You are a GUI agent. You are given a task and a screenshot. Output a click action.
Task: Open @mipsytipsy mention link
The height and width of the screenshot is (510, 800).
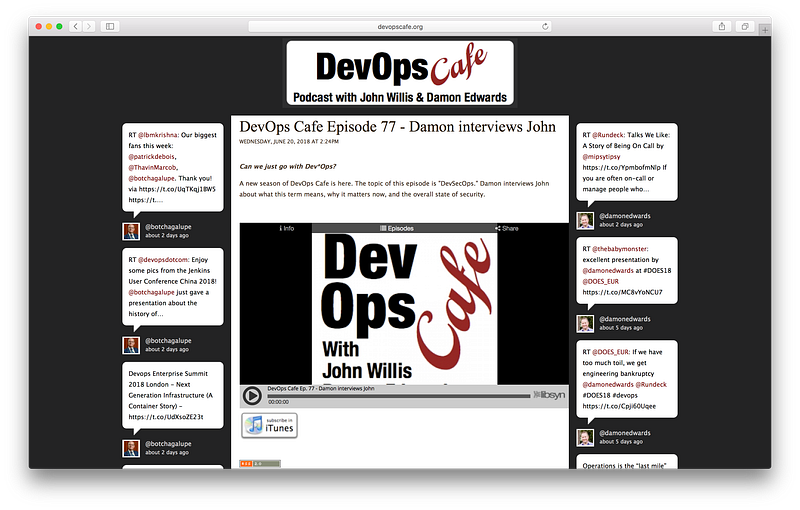point(602,157)
